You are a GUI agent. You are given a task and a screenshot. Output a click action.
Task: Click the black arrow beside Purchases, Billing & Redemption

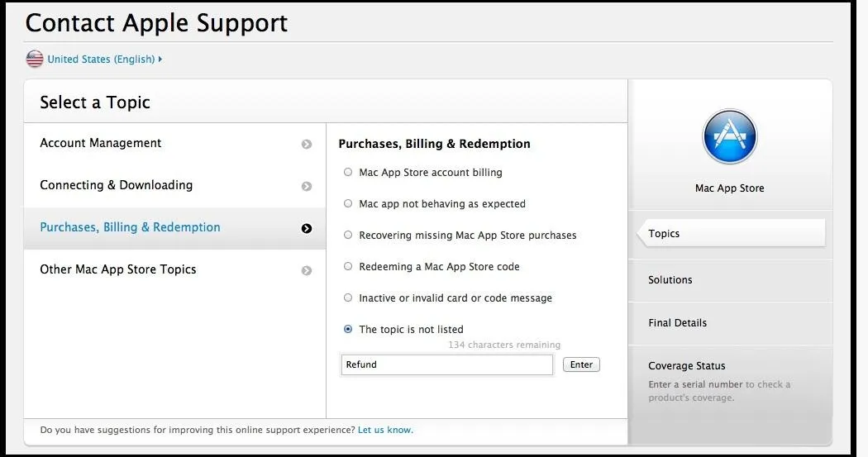pyautogui.click(x=307, y=228)
